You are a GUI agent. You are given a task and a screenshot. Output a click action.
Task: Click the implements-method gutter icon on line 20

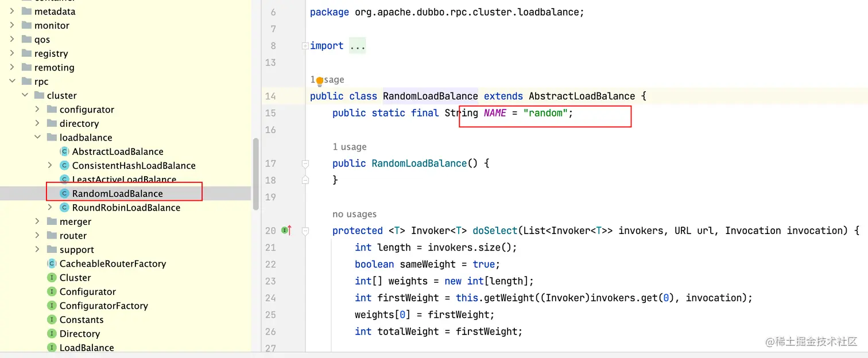pos(286,231)
